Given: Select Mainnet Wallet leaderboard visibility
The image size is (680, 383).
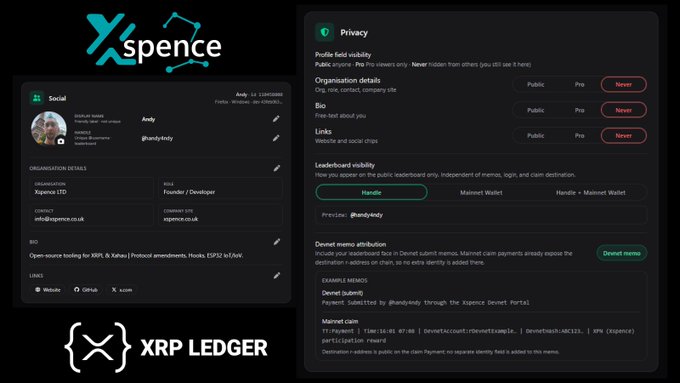Looking at the screenshot, I should [x=481, y=192].
